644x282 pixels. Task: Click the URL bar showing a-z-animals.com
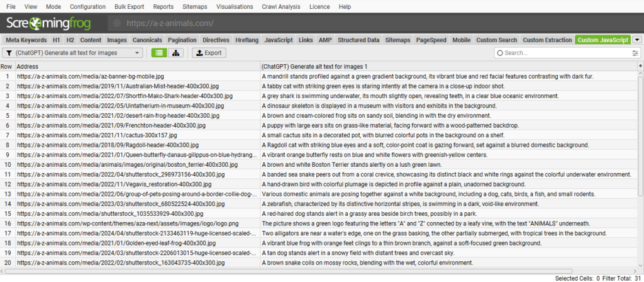[x=170, y=23]
